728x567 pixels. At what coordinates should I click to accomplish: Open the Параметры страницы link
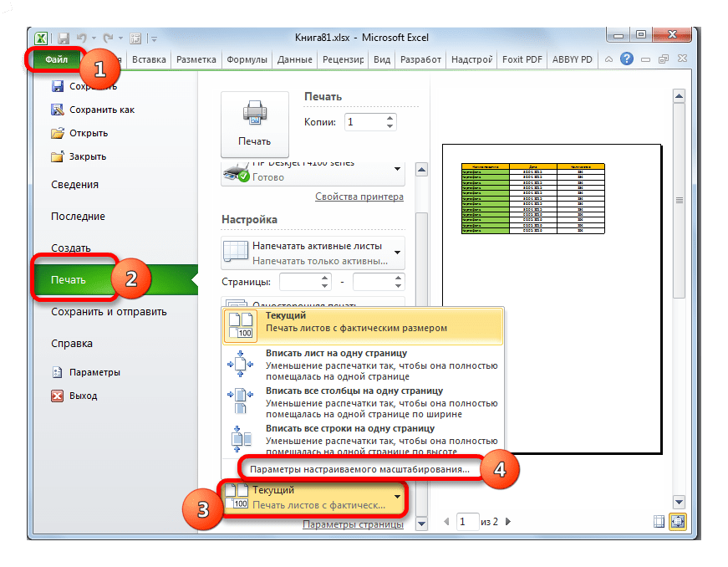pyautogui.click(x=353, y=524)
